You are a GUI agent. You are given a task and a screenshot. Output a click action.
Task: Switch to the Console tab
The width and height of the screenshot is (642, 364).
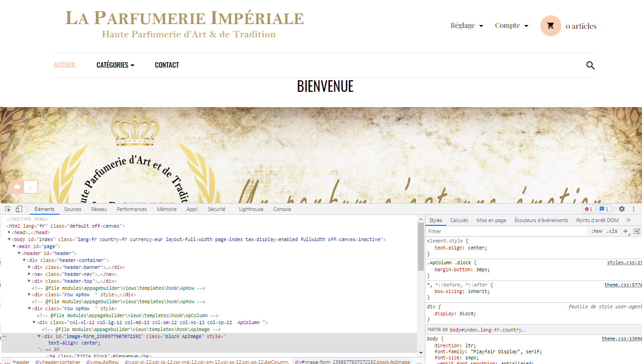(x=282, y=209)
